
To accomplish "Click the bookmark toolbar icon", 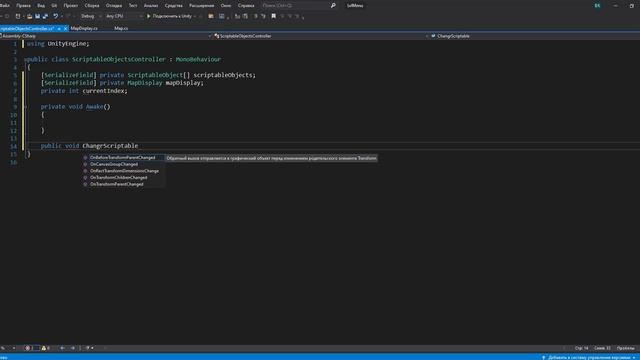I will [273, 16].
